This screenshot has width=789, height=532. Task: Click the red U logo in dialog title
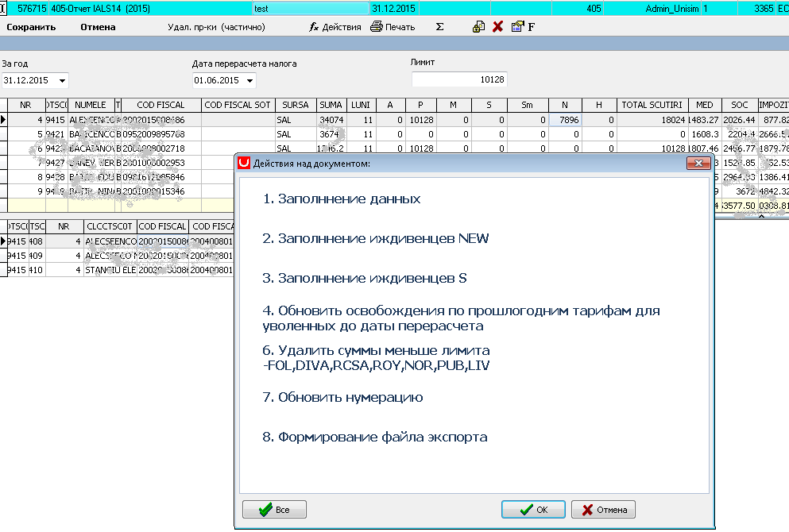(244, 163)
